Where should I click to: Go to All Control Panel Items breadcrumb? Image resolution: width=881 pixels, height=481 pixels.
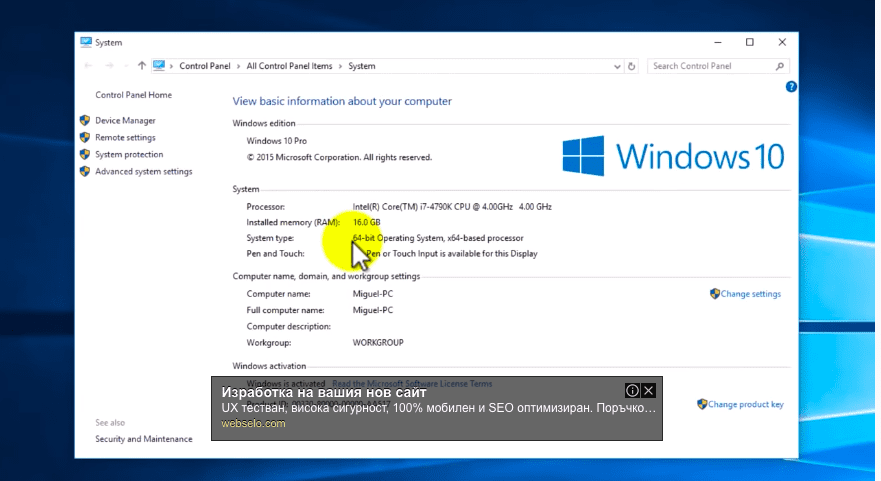[289, 66]
